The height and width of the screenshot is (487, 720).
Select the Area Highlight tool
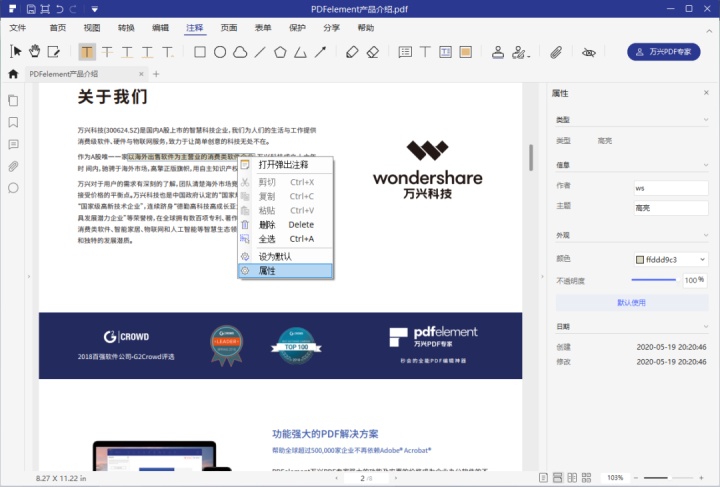point(466,52)
